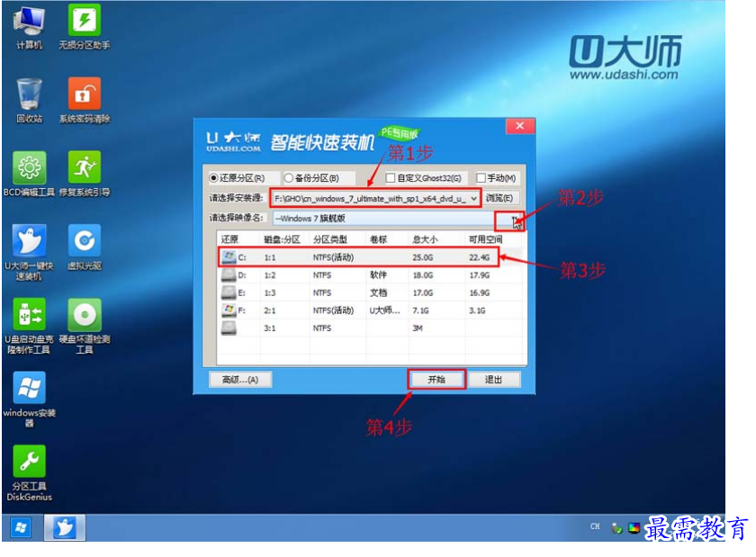
Task: Open the 计算机 desktop icon
Action: click(x=29, y=27)
